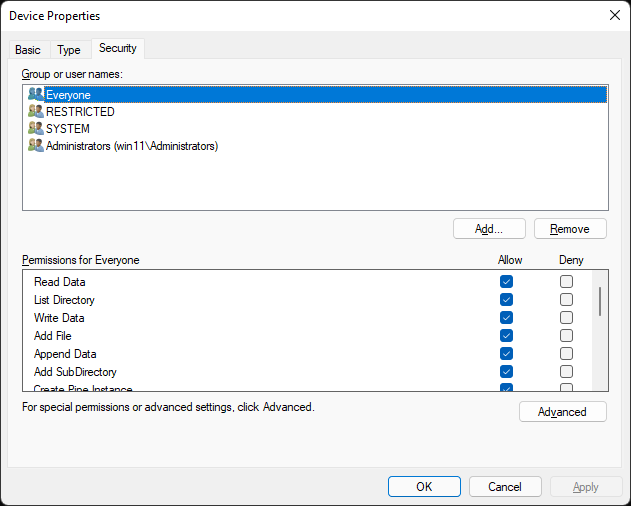The image size is (631, 506).
Task: Uncheck Allow for Add File
Action: pos(506,335)
